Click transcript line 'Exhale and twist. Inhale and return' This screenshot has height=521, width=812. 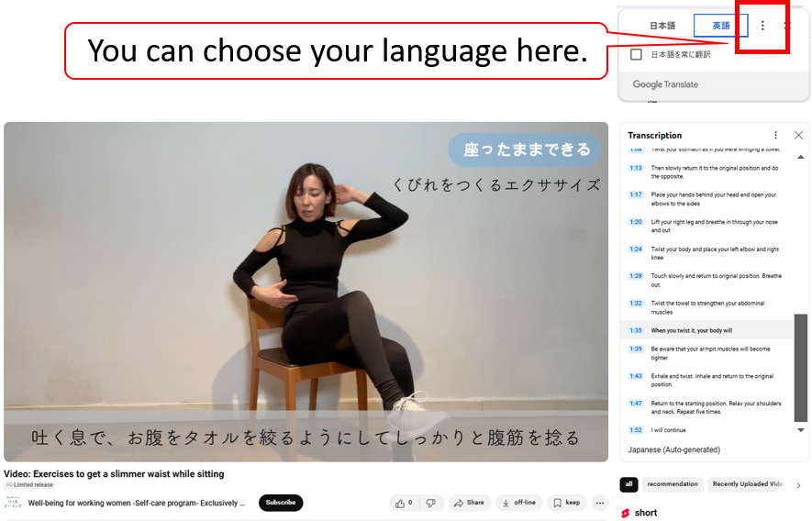coord(712,380)
